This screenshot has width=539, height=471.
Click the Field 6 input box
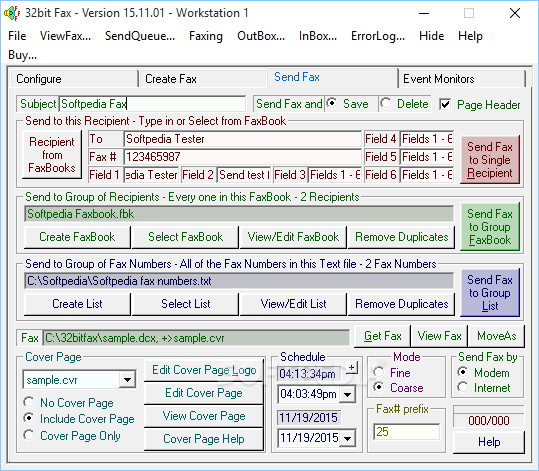[x=427, y=175]
